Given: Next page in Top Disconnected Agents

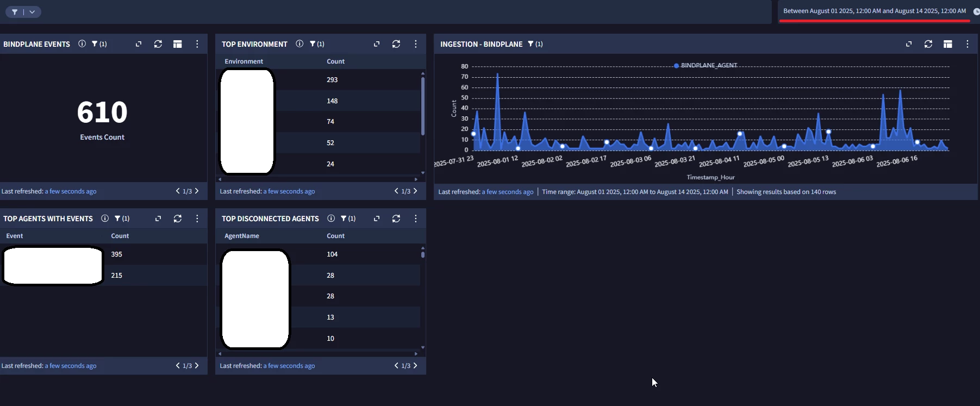Looking at the screenshot, I should point(415,365).
